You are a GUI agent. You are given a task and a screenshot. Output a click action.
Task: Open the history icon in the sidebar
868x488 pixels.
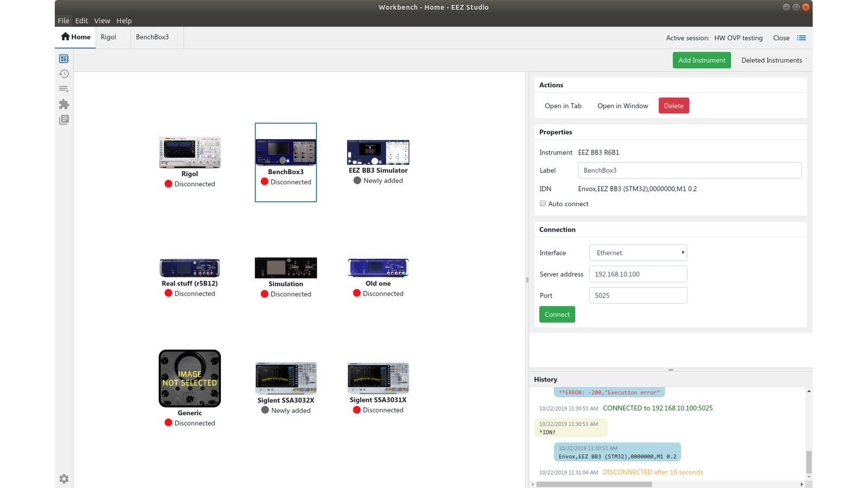[64, 74]
